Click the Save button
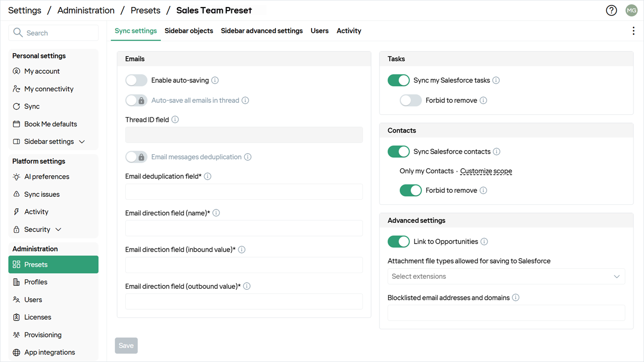Image resolution: width=644 pixels, height=362 pixels. (126, 345)
